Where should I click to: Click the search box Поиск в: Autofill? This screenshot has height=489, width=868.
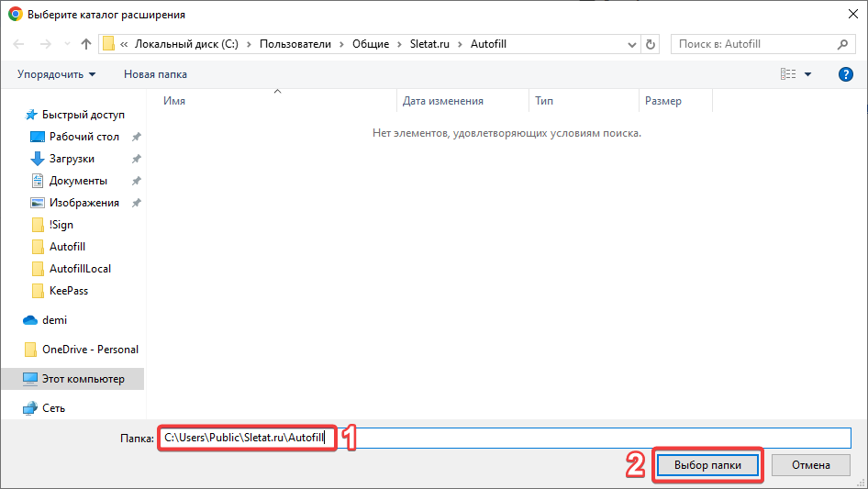[x=752, y=44]
